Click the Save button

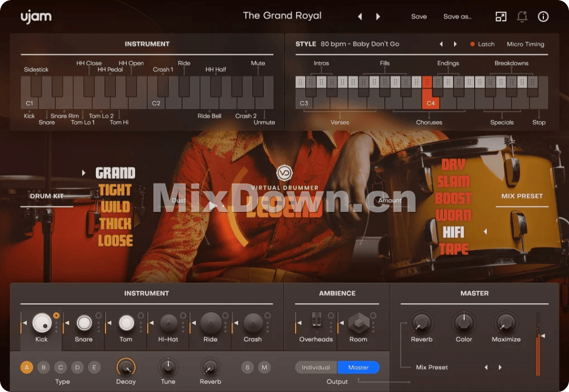[x=419, y=16]
